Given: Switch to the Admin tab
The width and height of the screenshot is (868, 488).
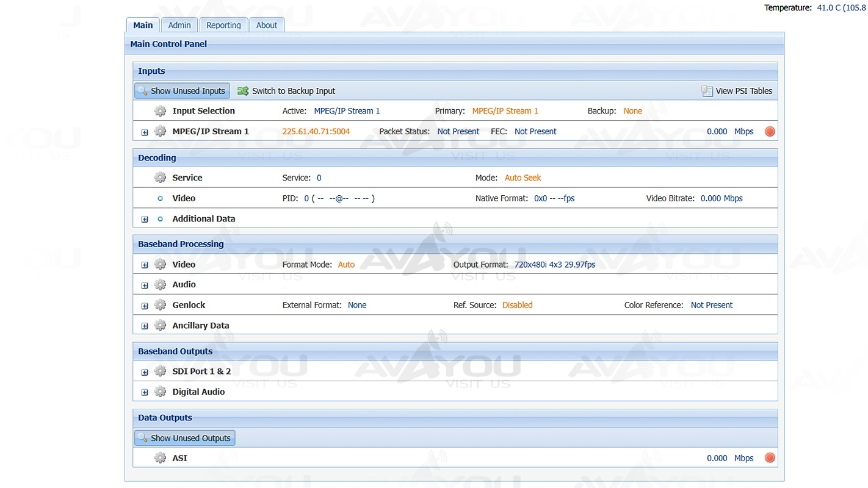Looking at the screenshot, I should (x=179, y=25).
